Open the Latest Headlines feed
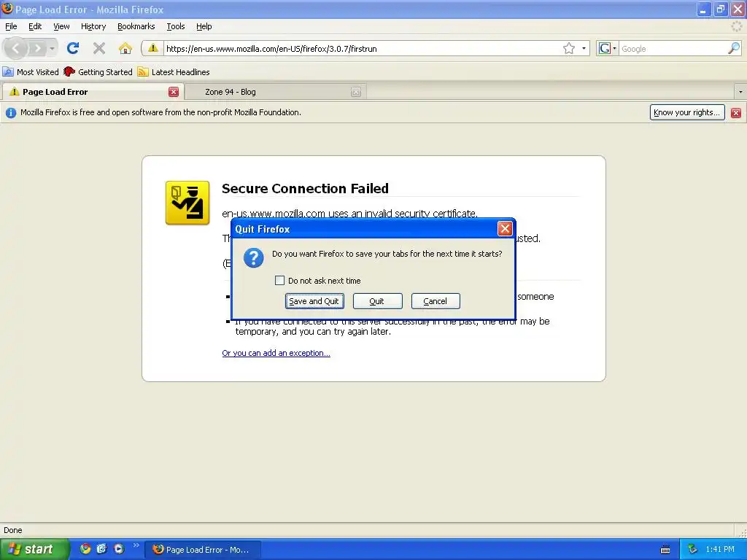 pyautogui.click(x=174, y=72)
